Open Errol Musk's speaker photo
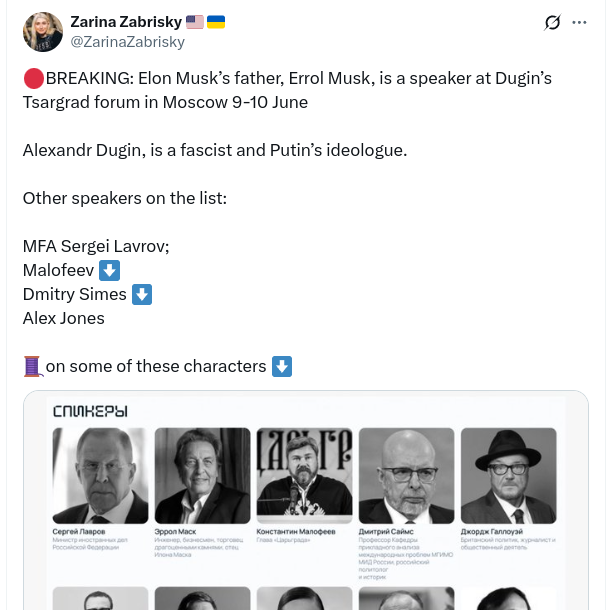 tap(202, 475)
